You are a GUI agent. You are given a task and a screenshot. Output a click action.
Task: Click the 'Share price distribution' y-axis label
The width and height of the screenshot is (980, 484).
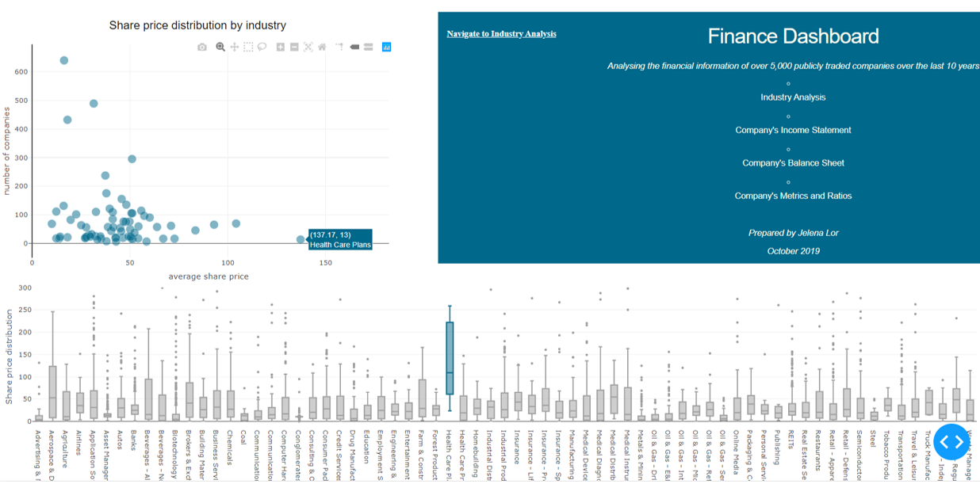click(x=10, y=357)
